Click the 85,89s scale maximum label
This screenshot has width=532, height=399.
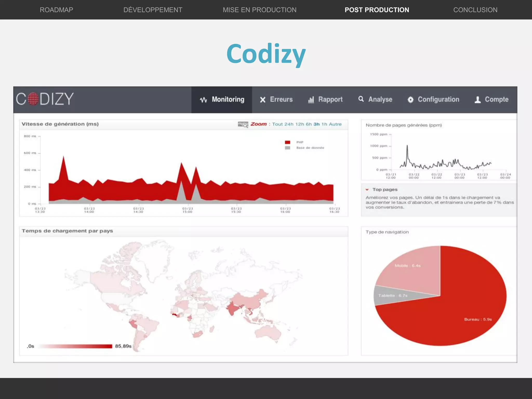tap(123, 346)
